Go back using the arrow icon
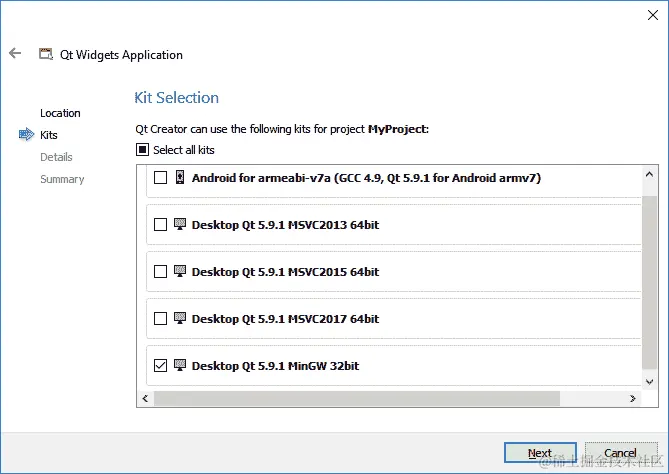Viewport: 669px width, 474px height. pos(15,53)
